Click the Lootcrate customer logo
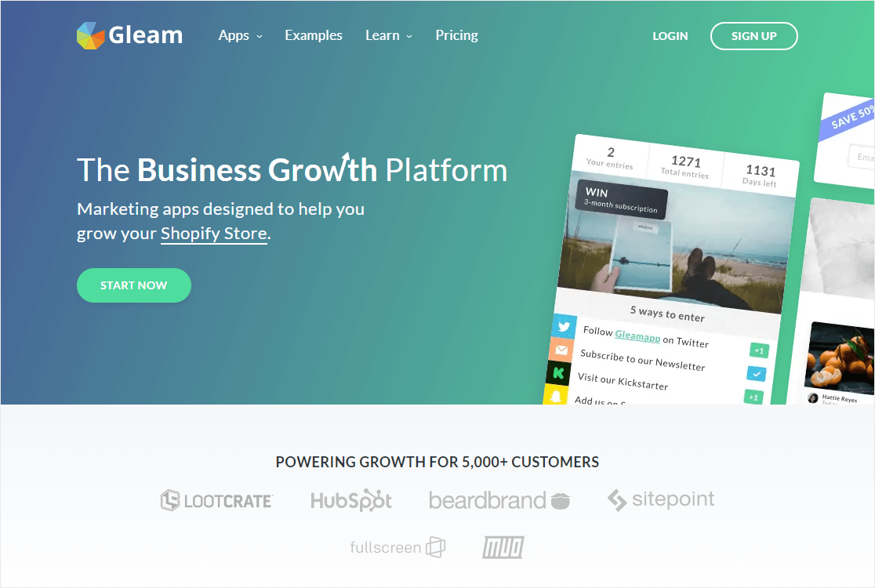Image resolution: width=875 pixels, height=588 pixels. 216,500
